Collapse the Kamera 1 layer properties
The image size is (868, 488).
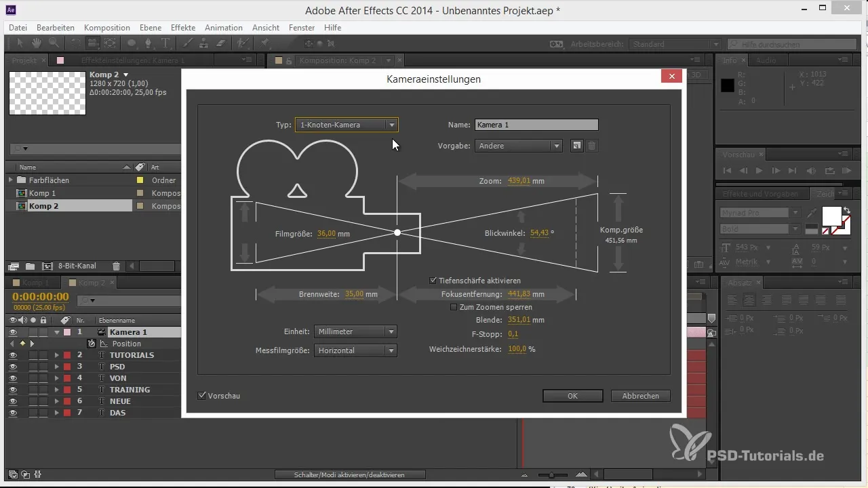click(57, 332)
